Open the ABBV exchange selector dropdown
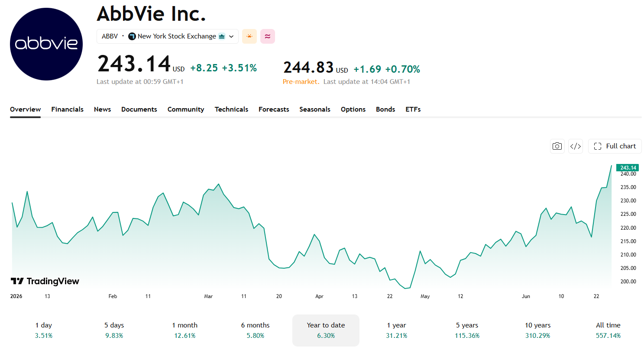 tap(168, 36)
